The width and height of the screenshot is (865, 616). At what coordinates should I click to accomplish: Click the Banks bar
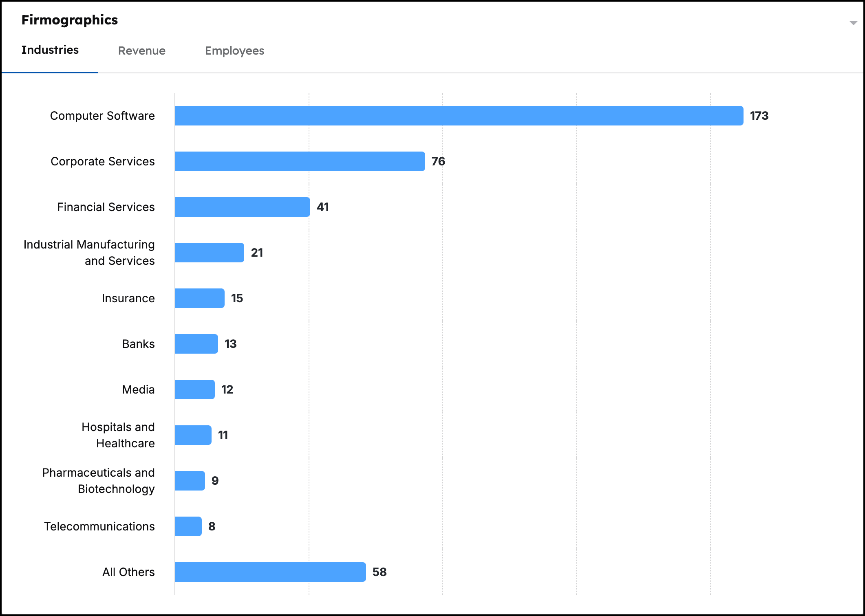click(196, 344)
